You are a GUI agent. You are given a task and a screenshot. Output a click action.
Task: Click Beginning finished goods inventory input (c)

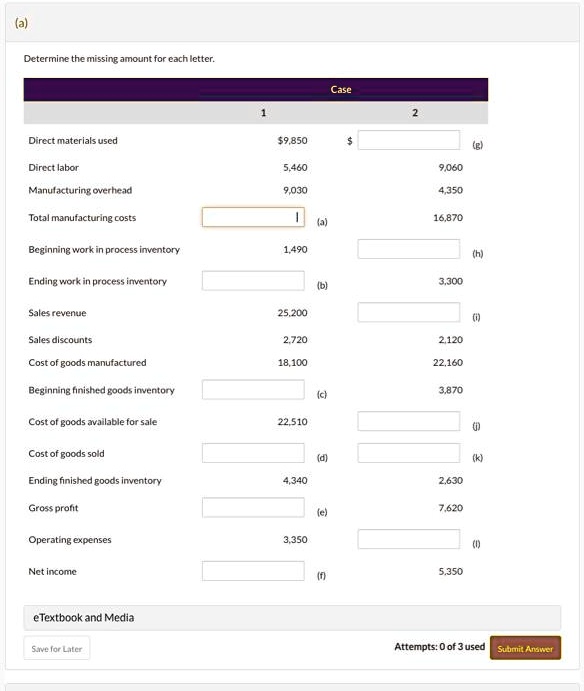(253, 390)
